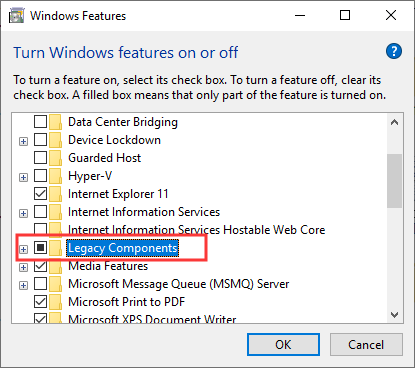Click the Cancel button
The height and width of the screenshot is (368, 415).
click(366, 344)
